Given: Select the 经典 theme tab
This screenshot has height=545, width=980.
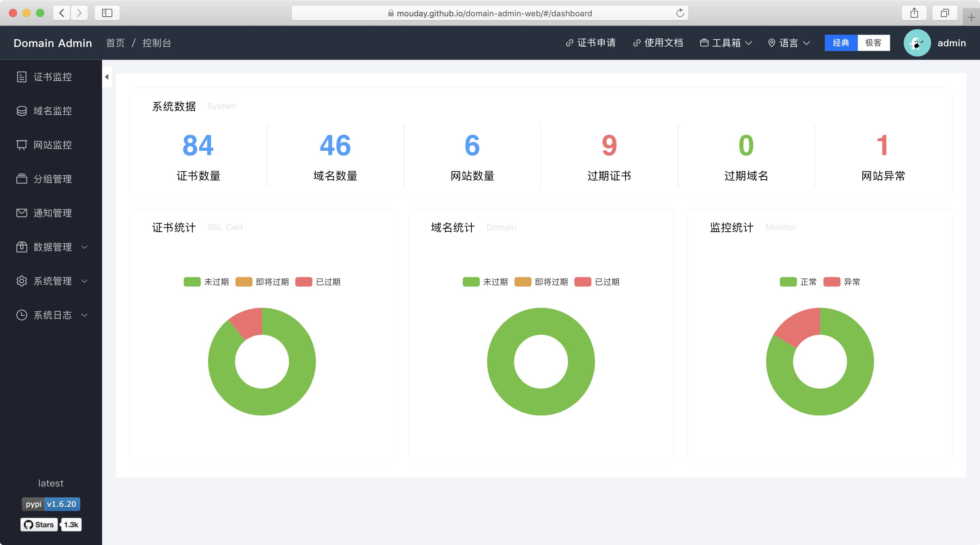Looking at the screenshot, I should 841,43.
